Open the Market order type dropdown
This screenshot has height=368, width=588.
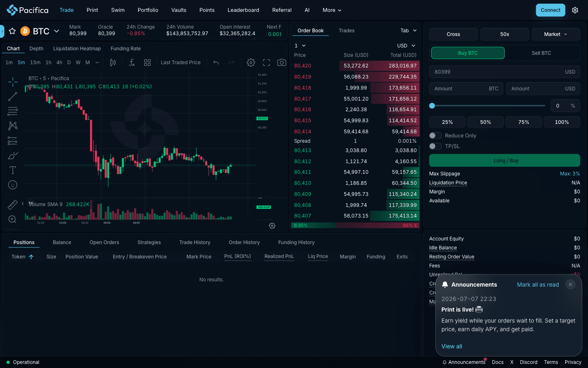(x=556, y=34)
